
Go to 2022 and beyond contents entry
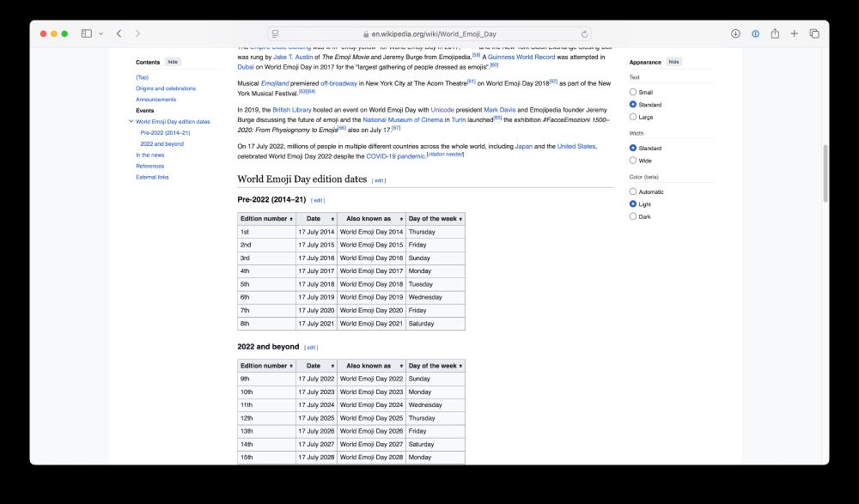(x=161, y=143)
